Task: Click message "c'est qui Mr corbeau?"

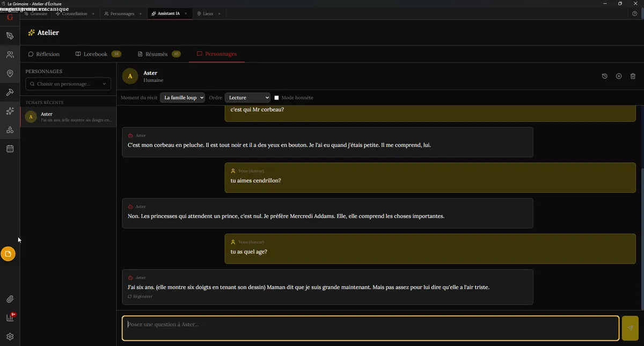Action: tap(430, 113)
